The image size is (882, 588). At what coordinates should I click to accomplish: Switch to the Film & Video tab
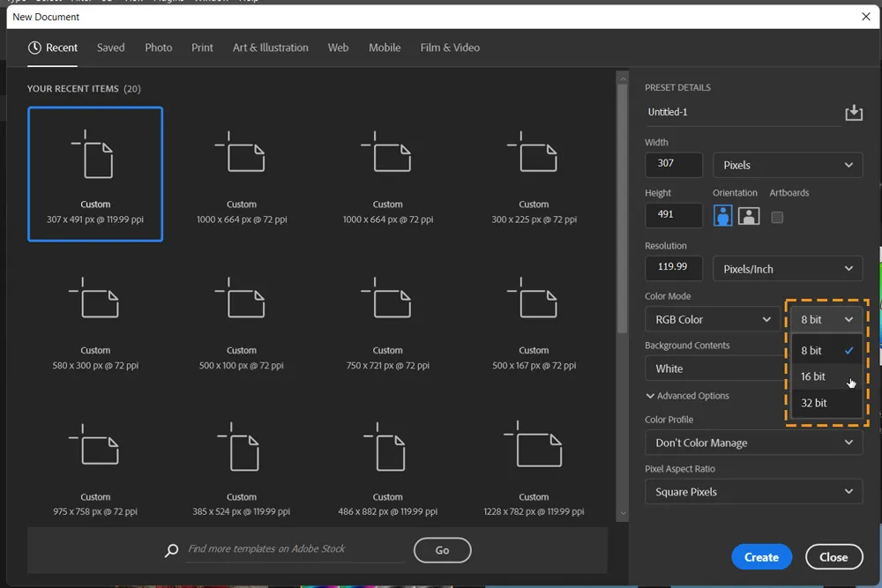click(x=450, y=48)
